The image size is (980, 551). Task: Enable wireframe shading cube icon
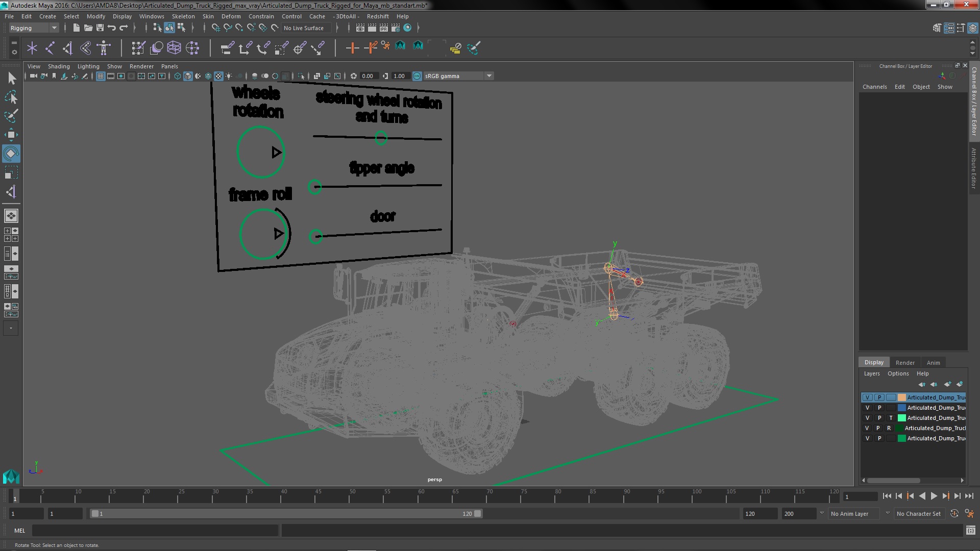178,76
